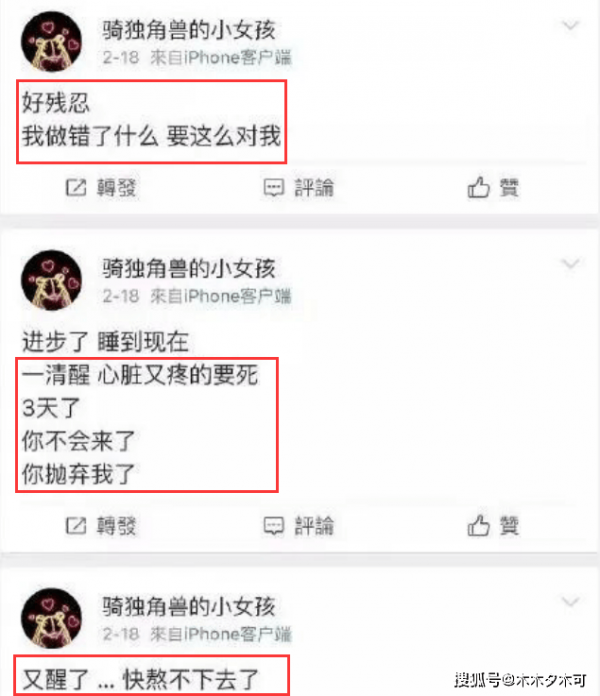Open username 骑独角兽的小女孩 on first post
Screen dimensions: 600x696
pyautogui.click(x=189, y=30)
